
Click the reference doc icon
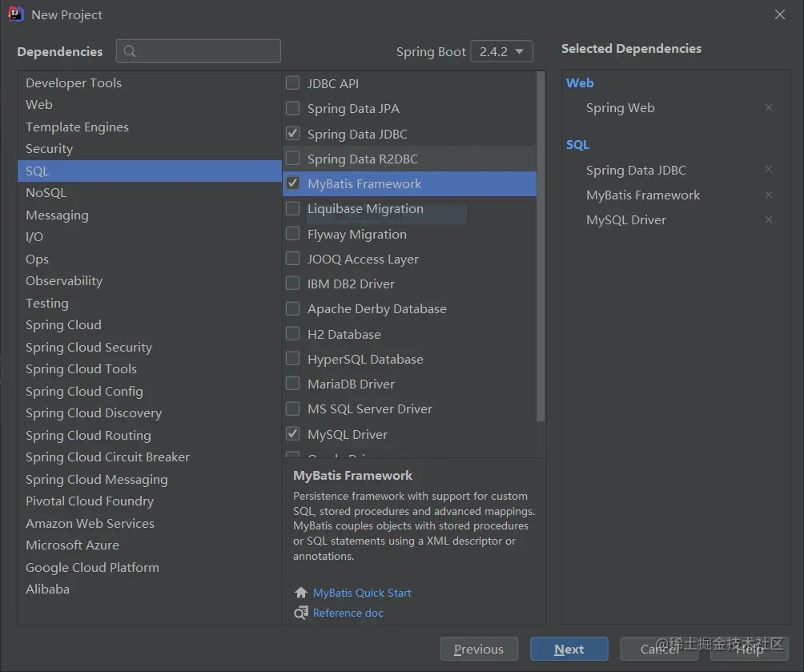(301, 613)
